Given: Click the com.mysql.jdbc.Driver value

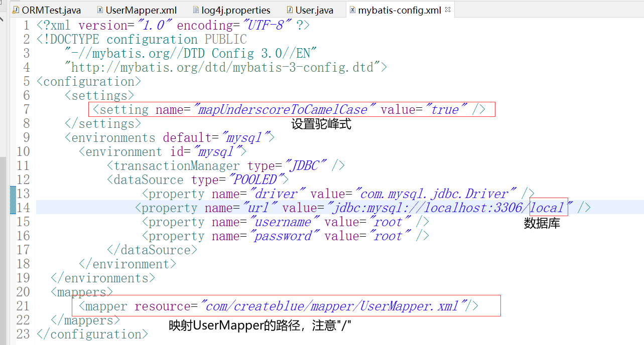Looking at the screenshot, I should point(436,194).
